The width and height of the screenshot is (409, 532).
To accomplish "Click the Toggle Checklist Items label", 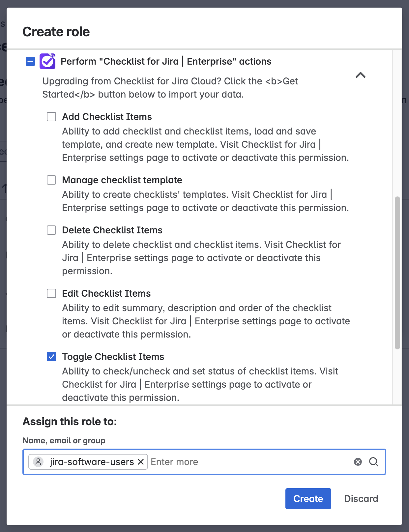I will tap(113, 357).
